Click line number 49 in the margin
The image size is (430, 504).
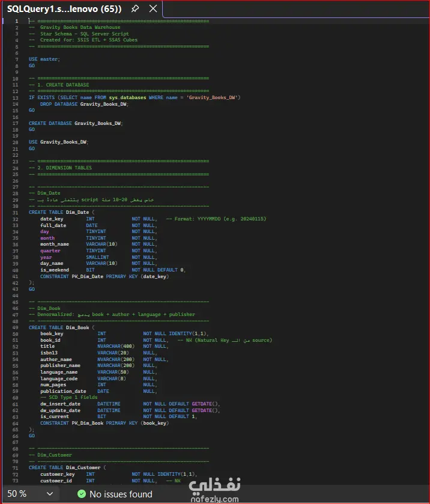click(16, 327)
